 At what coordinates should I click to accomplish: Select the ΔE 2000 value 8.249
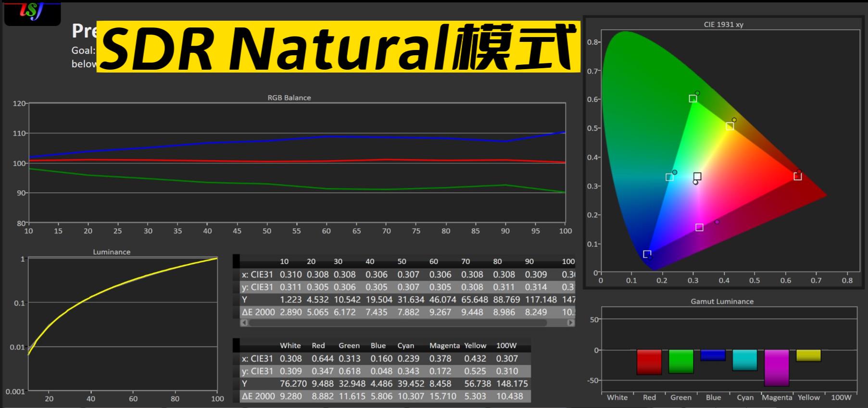pos(536,312)
